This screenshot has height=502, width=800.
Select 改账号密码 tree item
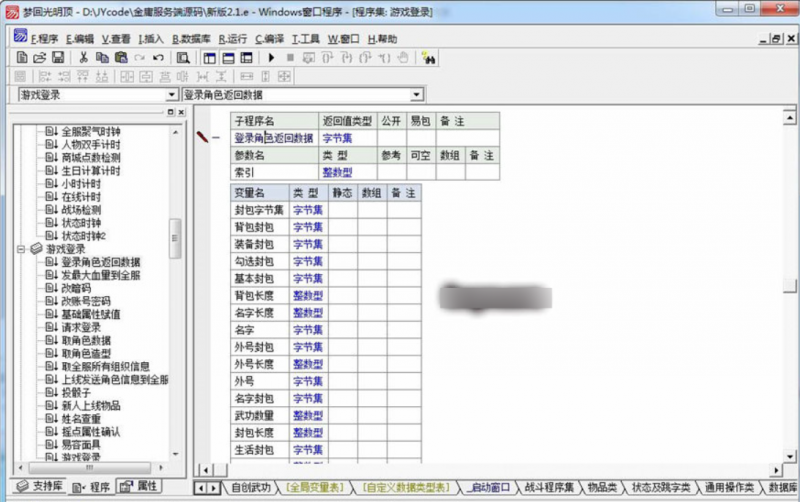coord(86,302)
